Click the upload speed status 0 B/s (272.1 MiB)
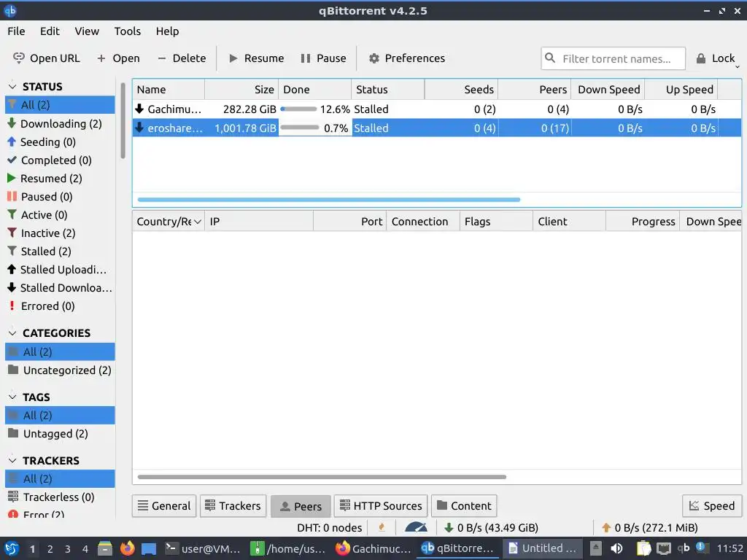This screenshot has height=560, width=747. 650,527
